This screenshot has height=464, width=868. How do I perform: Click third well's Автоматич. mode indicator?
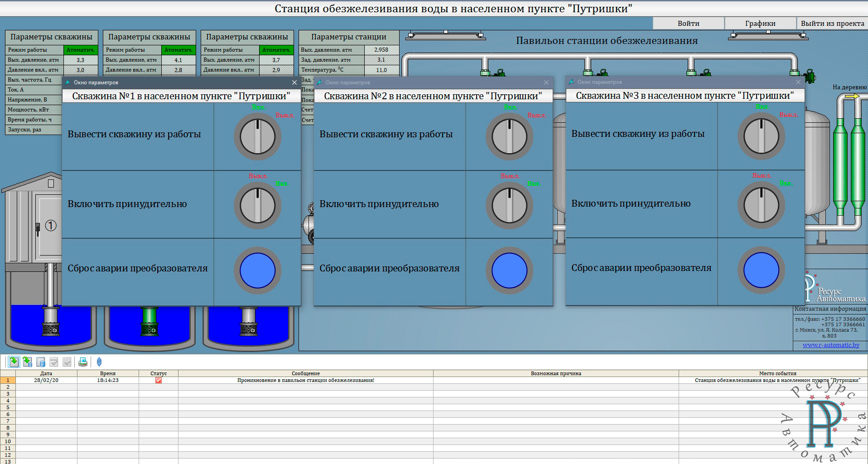pyautogui.click(x=276, y=50)
